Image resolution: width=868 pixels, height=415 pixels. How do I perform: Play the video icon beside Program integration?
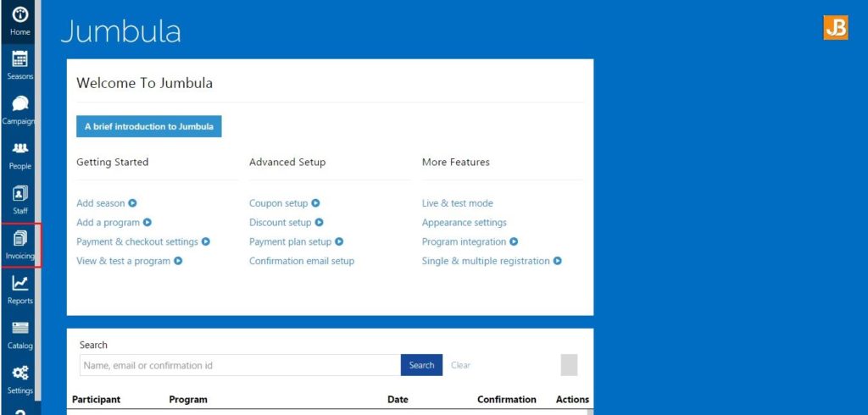(515, 242)
